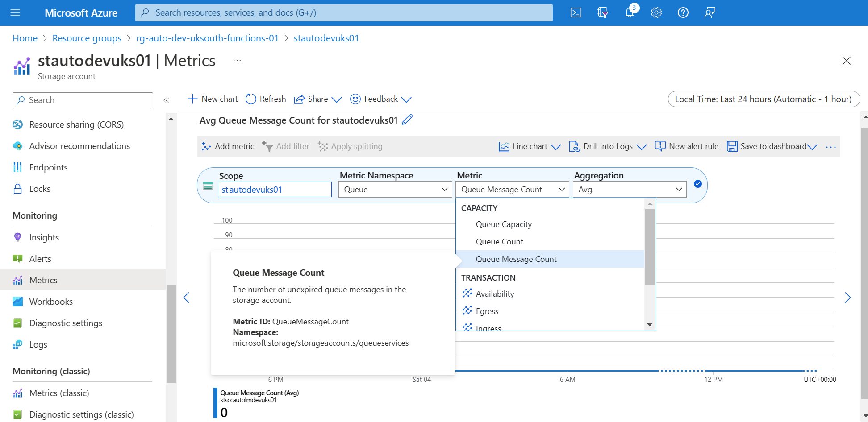
Task: Open the Logs blade
Action: coord(38,344)
